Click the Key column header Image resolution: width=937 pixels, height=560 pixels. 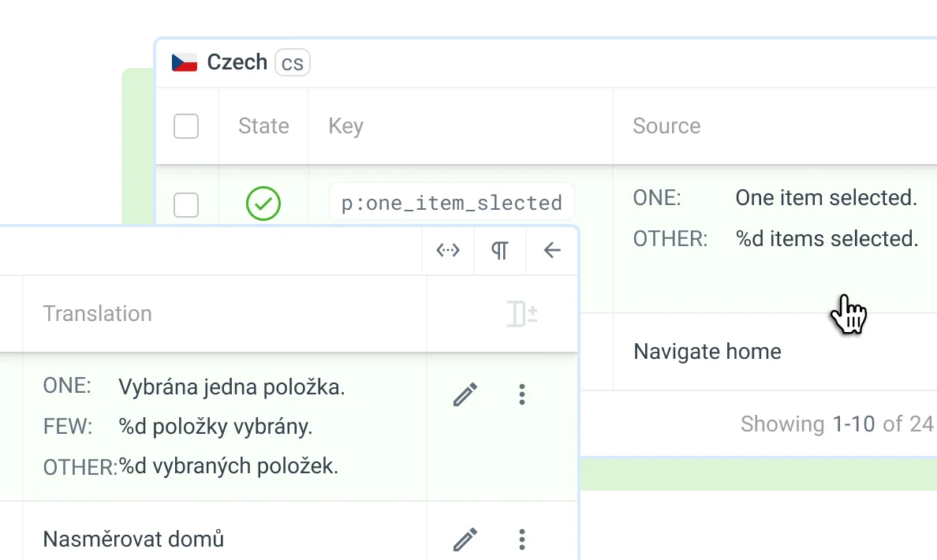click(x=345, y=126)
